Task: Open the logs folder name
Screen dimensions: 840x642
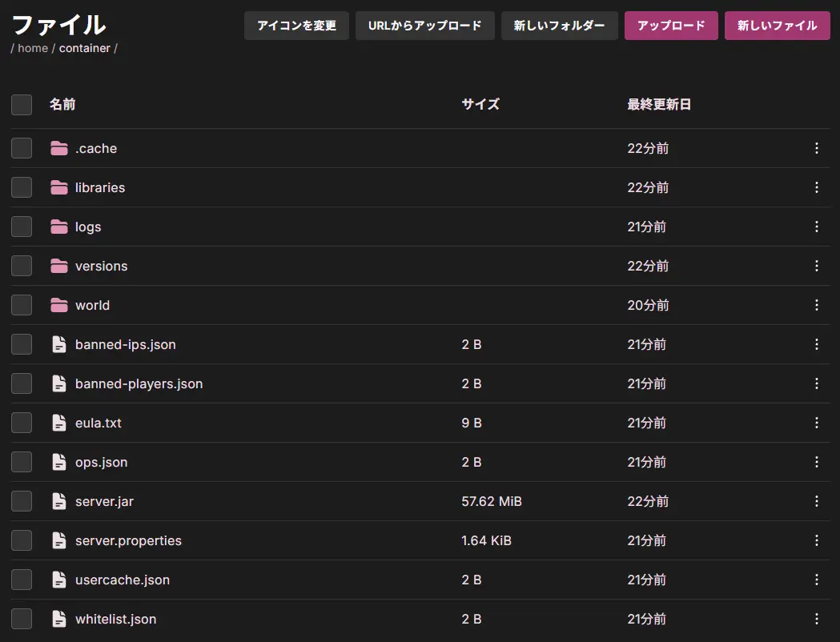Action: tap(88, 227)
